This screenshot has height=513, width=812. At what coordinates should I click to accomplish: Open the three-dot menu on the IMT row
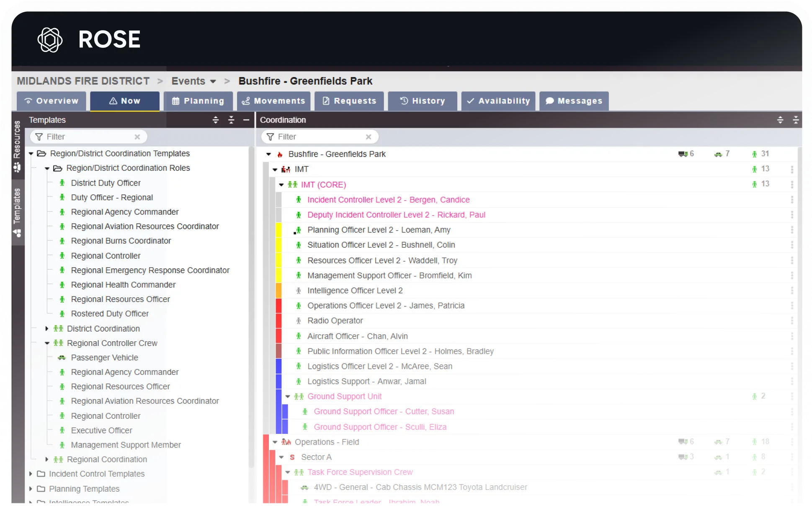point(791,169)
